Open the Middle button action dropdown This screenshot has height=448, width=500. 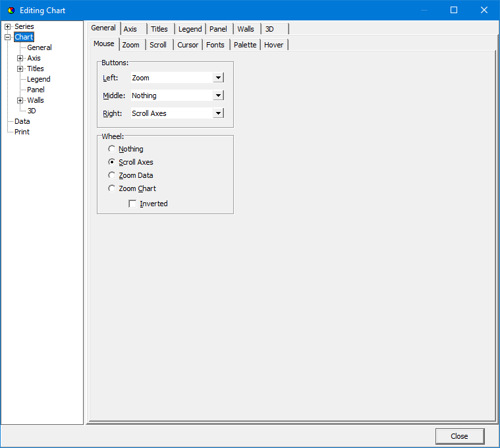coord(218,96)
